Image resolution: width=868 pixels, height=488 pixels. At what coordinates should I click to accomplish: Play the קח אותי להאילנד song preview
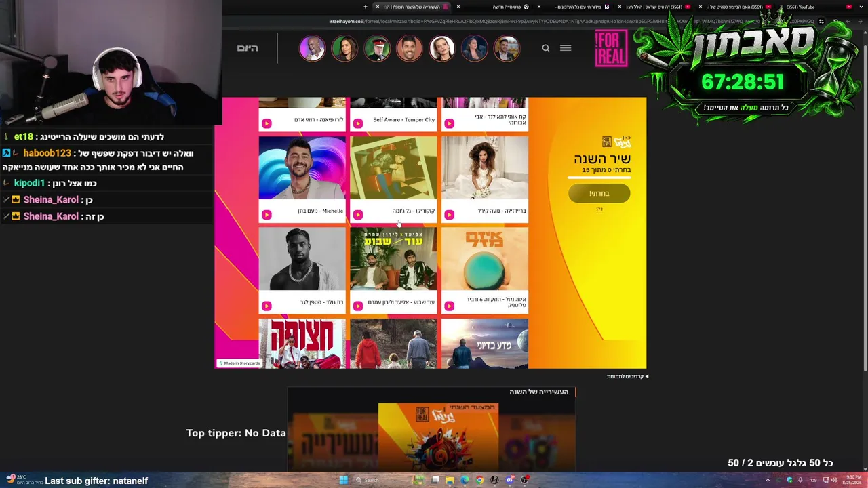[449, 123]
